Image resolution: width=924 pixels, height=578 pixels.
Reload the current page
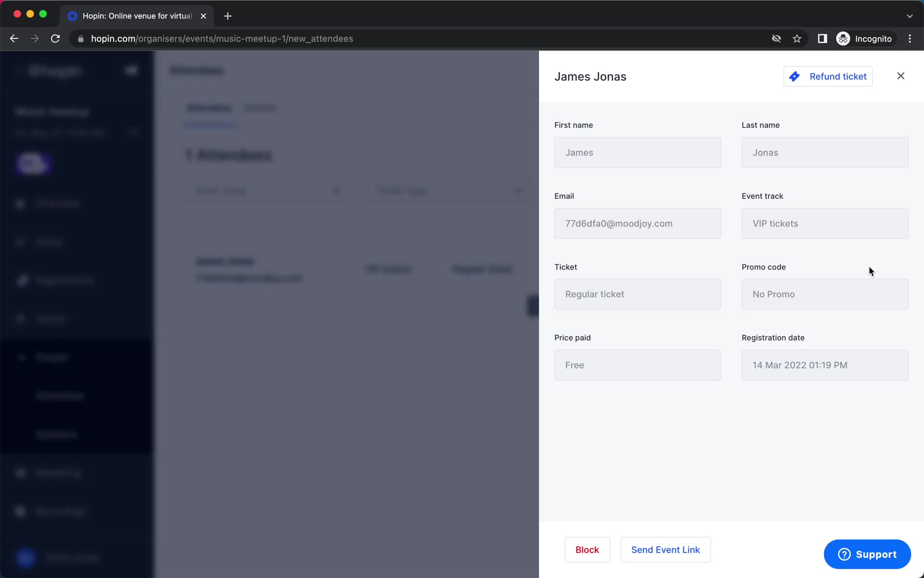55,39
